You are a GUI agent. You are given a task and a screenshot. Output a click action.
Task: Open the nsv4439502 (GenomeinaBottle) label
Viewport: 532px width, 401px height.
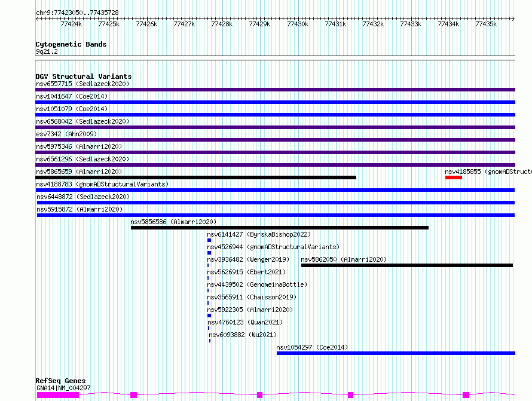click(257, 284)
